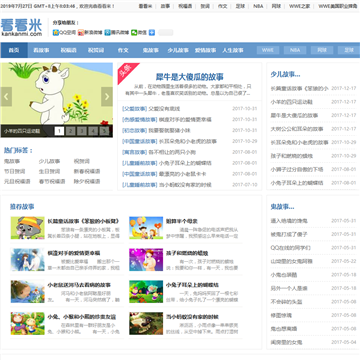Open 小兔子耳朵上的蝴蝶结 story thumbnail
The width and height of the screenshot is (360, 360).
[x=146, y=291]
